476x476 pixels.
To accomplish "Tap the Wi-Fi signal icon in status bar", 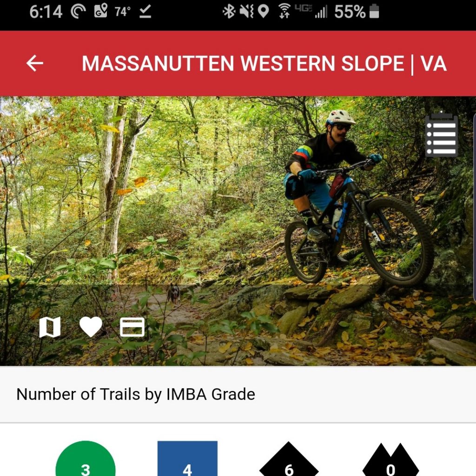I will coord(284,12).
